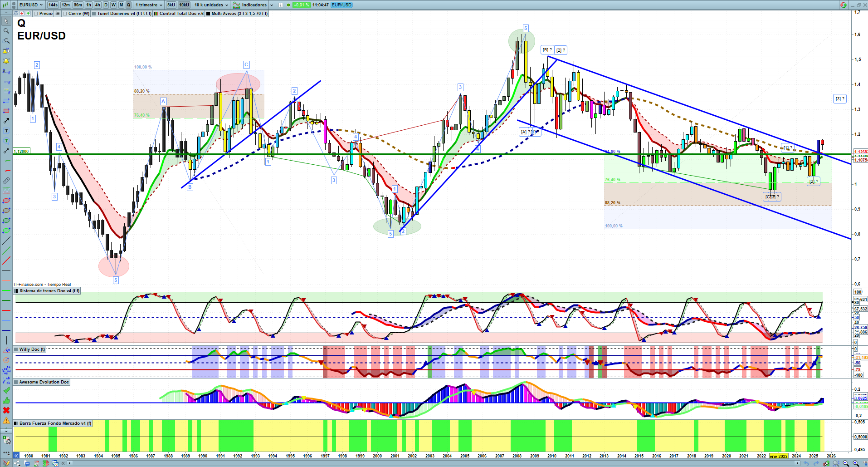Open the 10 k unidades dropdown

coord(211,5)
